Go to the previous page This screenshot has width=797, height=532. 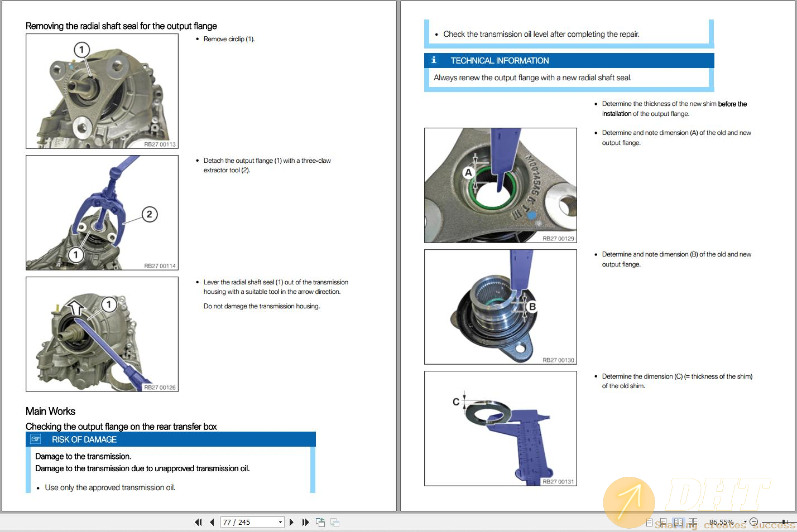point(212,523)
